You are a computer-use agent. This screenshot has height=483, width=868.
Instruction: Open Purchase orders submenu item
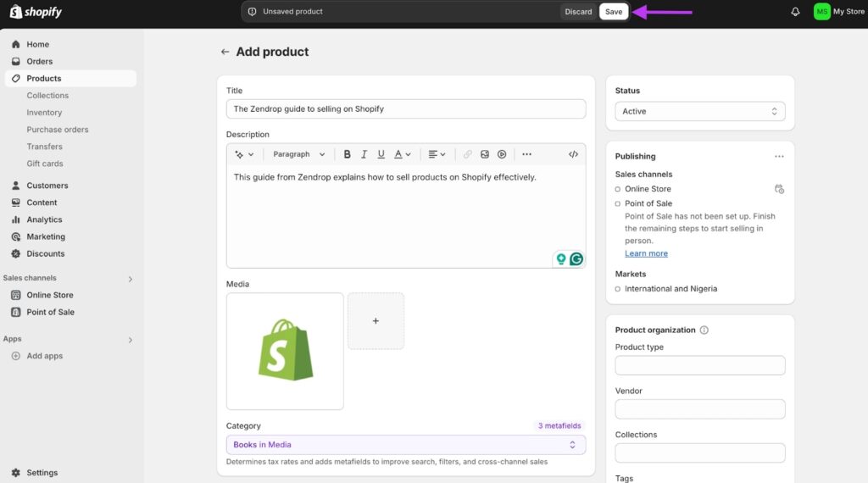[x=58, y=130]
